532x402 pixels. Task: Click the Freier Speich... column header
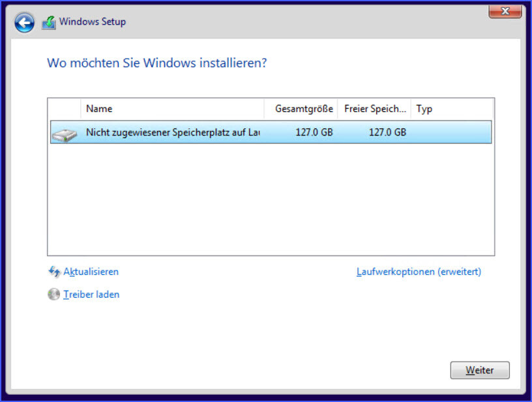(374, 109)
